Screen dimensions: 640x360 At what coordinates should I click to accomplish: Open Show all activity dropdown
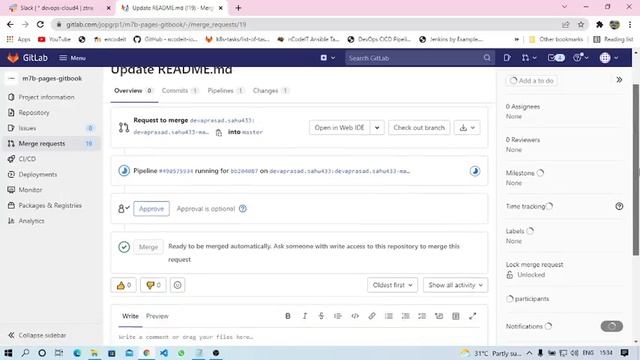click(x=456, y=285)
